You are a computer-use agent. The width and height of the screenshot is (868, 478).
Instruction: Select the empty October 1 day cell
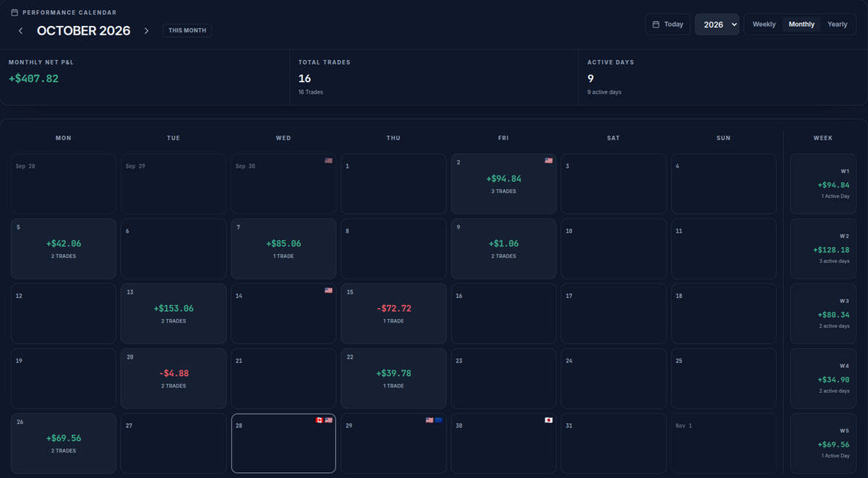(x=393, y=184)
